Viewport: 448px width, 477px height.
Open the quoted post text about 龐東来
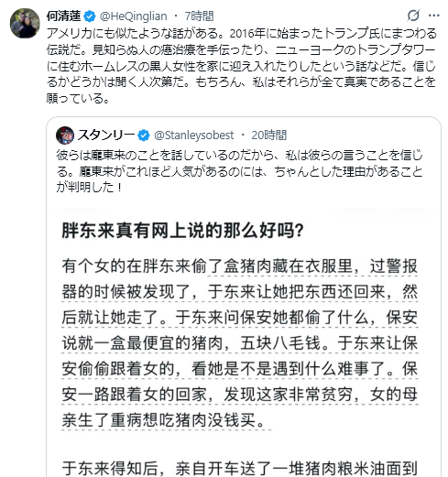[x=239, y=171]
